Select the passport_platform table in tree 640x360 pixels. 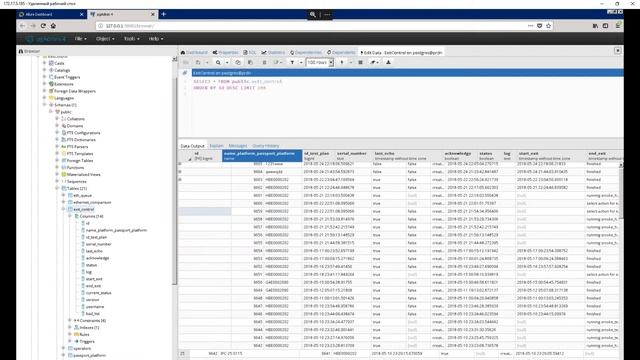click(x=89, y=356)
